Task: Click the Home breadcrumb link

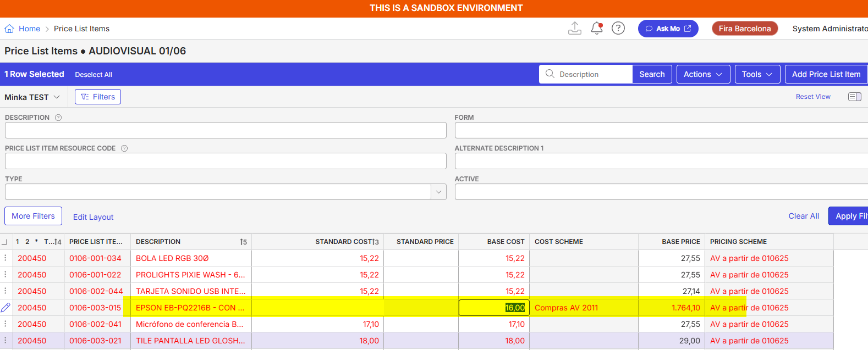Action: click(29, 29)
